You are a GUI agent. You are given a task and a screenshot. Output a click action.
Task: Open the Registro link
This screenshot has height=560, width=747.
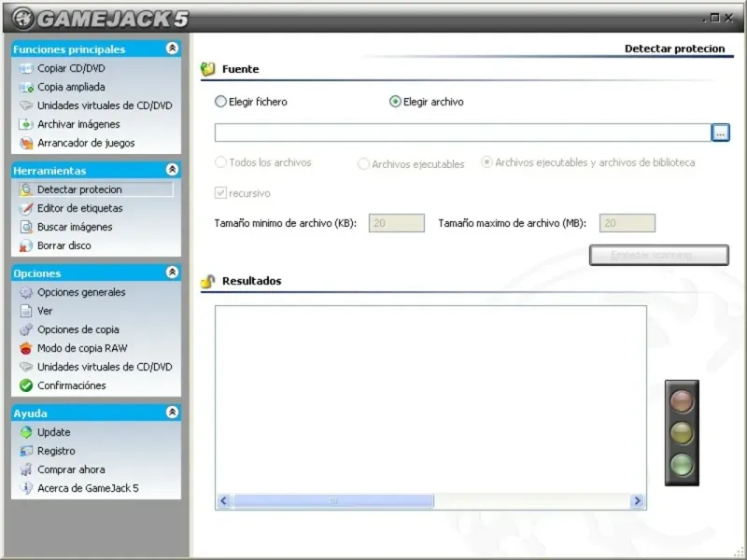coord(56,451)
